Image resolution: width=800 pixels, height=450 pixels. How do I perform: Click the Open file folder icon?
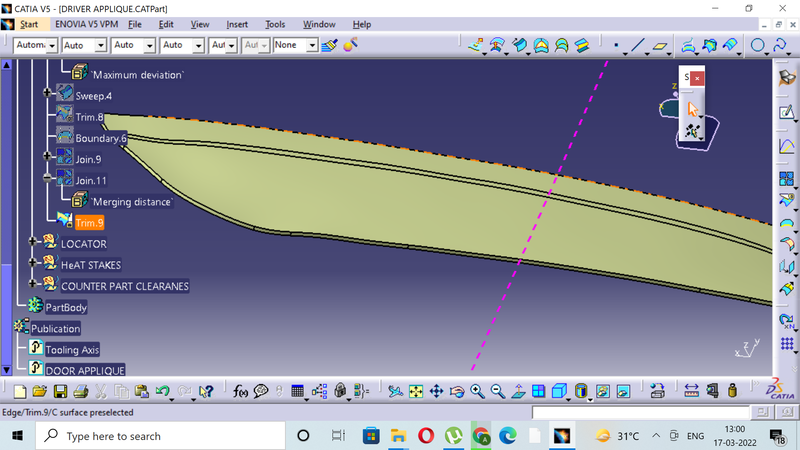coord(39,391)
